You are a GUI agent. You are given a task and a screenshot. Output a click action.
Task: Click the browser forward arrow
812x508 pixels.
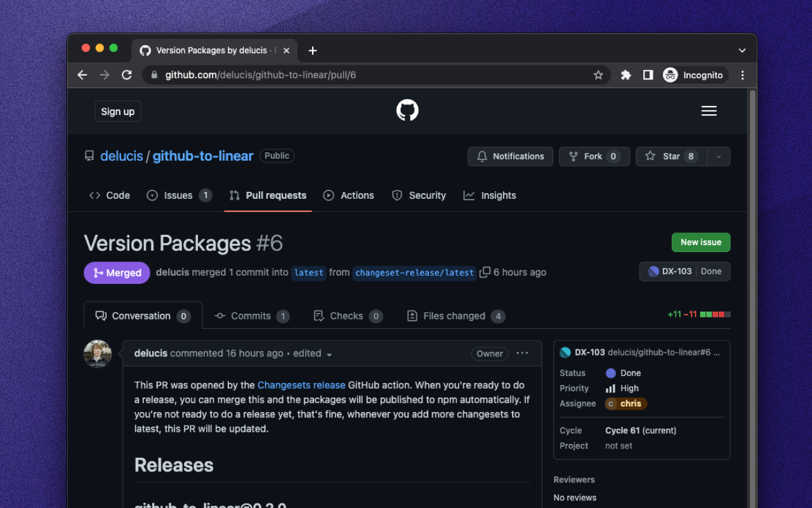click(105, 75)
